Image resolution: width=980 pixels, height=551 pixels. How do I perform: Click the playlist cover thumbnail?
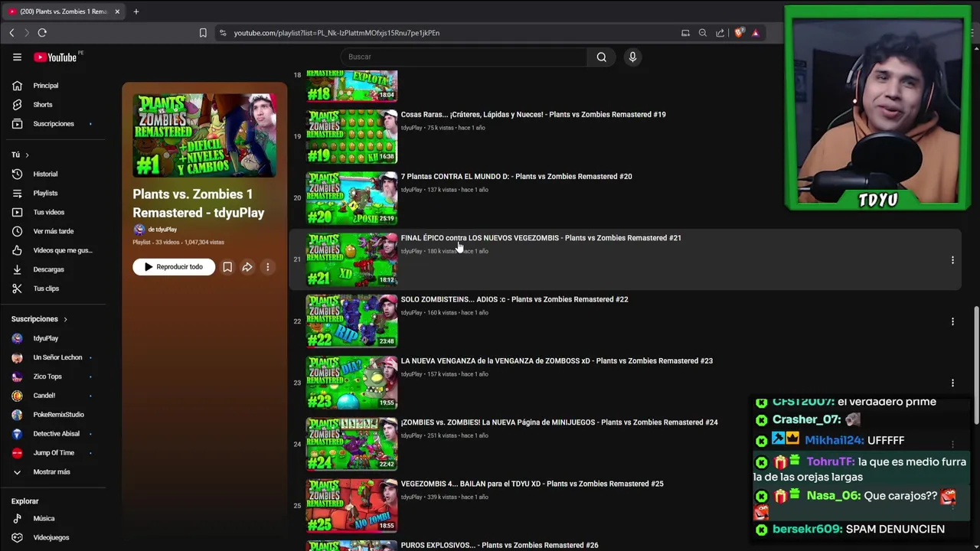pyautogui.click(x=204, y=135)
